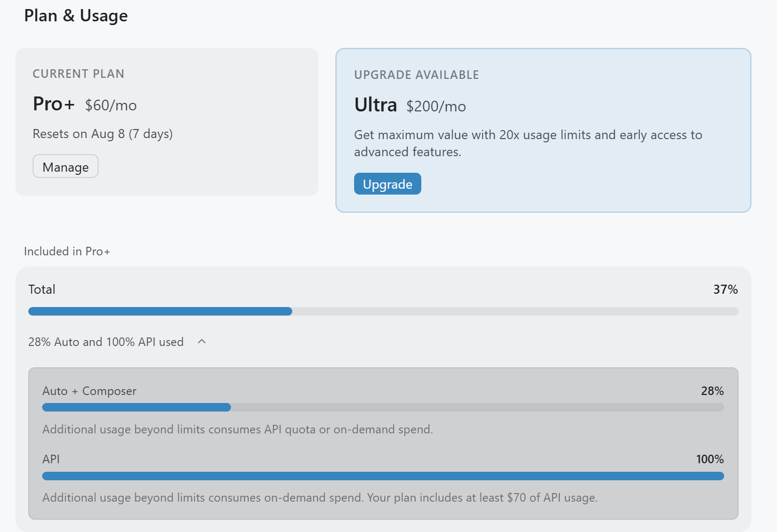Click the API usage progress bar
This screenshot has height=532, width=777.
383,476
